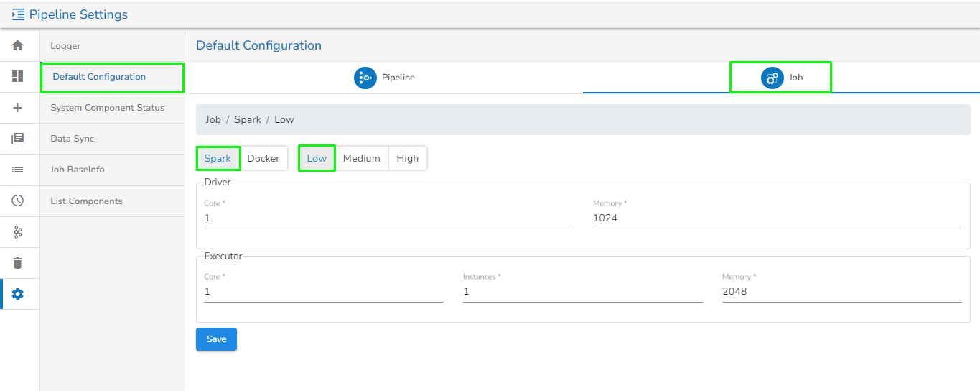Switch job type to Docker
The height and width of the screenshot is (391, 980).
point(263,158)
